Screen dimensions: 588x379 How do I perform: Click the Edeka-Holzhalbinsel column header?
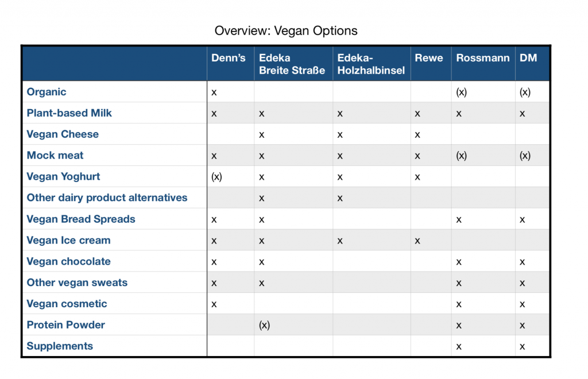pyautogui.click(x=371, y=64)
